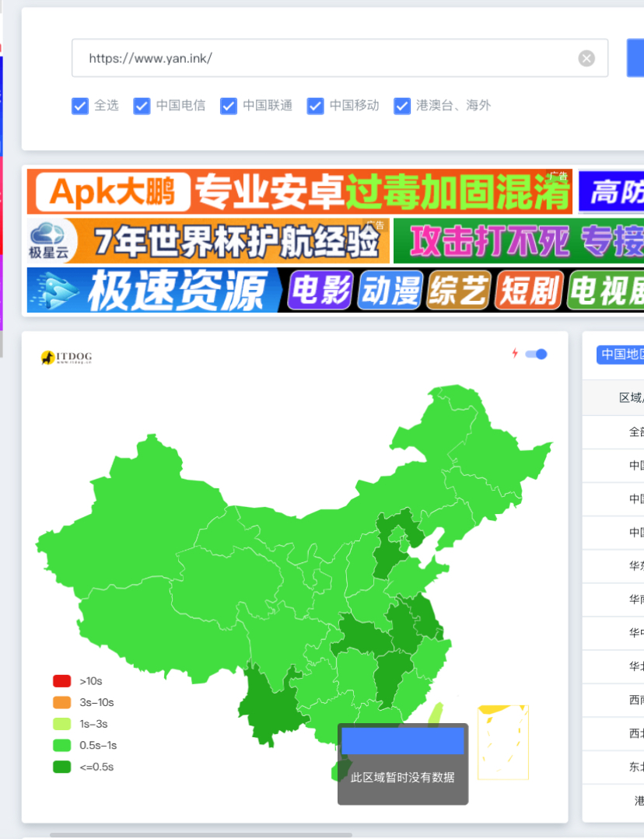Click the 0.5s-1s legend swatch
This screenshot has width=644, height=839.
(62, 746)
